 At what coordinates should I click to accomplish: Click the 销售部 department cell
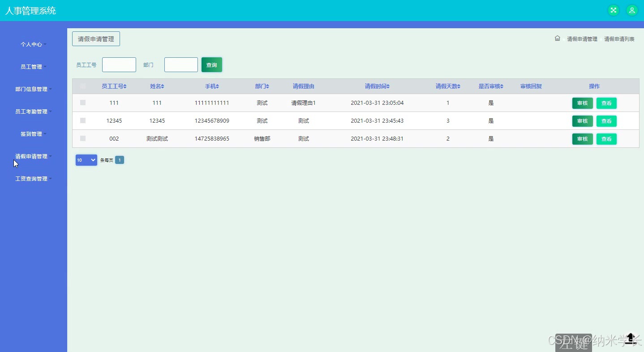coord(262,139)
